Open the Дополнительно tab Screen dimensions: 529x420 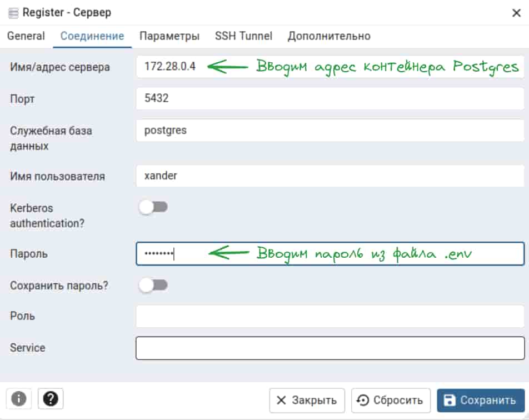[x=329, y=36]
